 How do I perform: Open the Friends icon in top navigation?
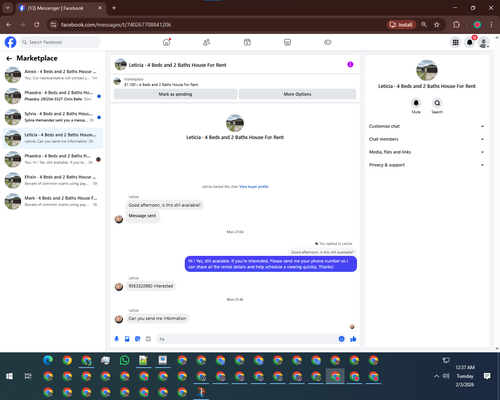(207, 42)
